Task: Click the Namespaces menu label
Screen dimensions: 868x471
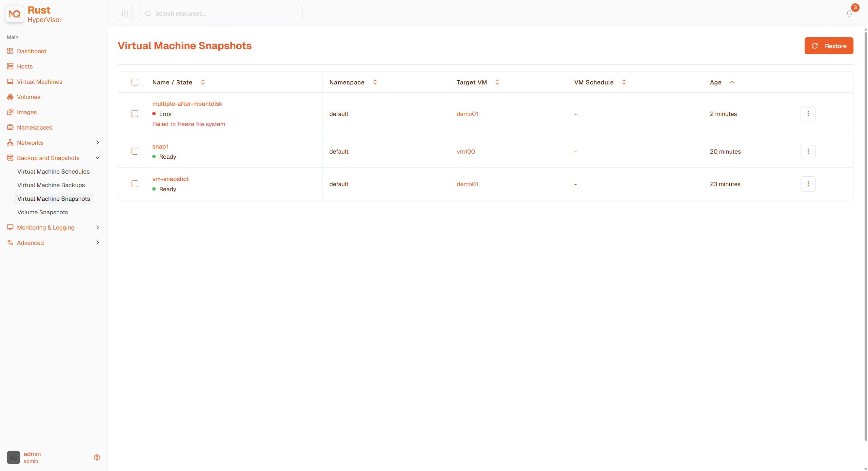Action: click(35, 127)
